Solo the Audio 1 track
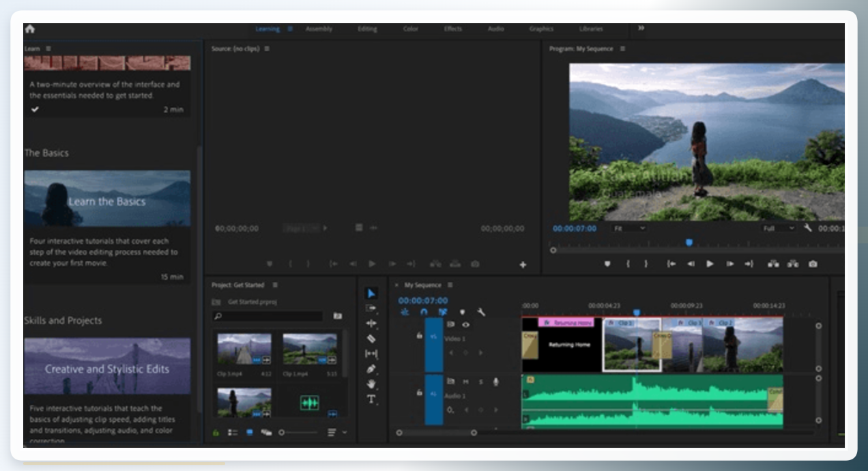868x471 pixels. (480, 382)
